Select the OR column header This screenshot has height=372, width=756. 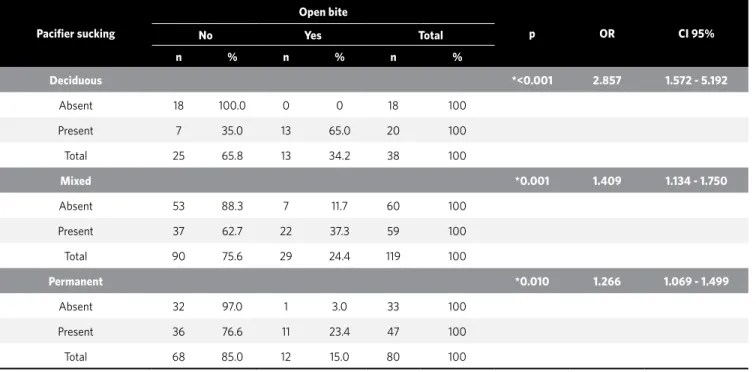[x=607, y=34]
